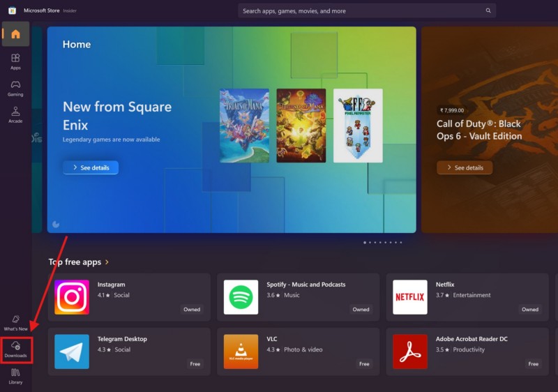558x392 pixels.
Task: Click the VLC title text
Action: click(x=272, y=339)
